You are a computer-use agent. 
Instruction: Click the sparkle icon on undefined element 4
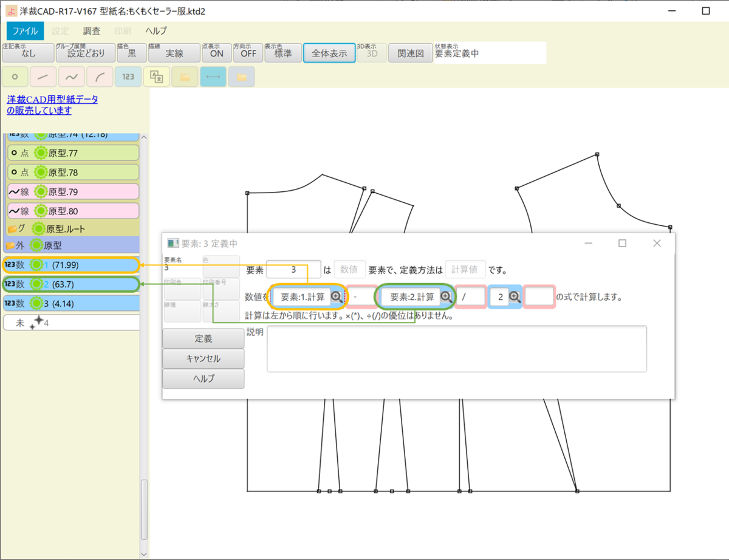36,323
